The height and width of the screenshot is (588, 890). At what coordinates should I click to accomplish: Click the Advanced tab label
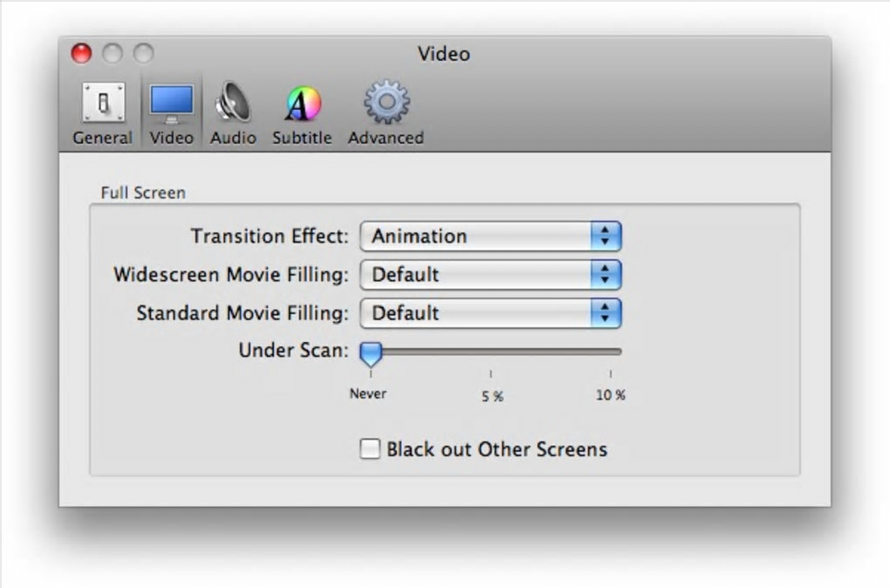(x=386, y=138)
